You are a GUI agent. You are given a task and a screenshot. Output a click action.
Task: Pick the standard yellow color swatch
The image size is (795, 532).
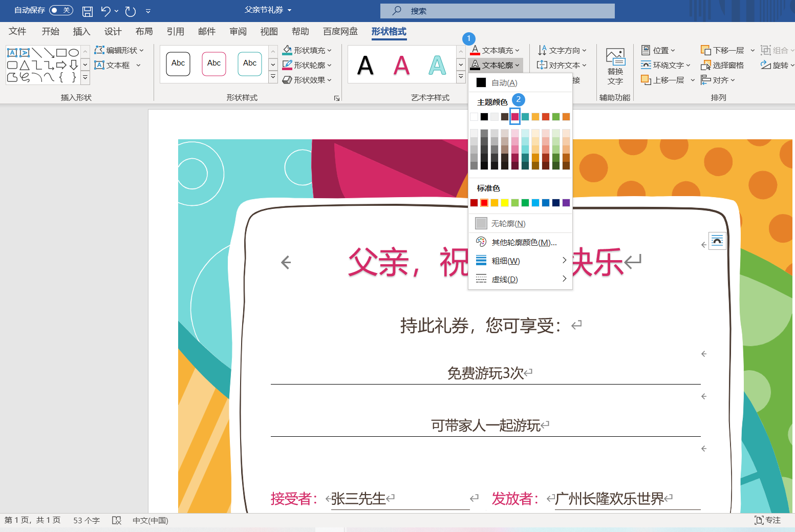[505, 203]
